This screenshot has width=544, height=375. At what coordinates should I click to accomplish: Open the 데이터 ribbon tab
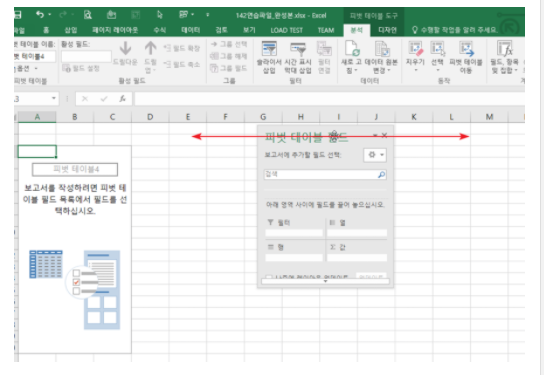tap(191, 30)
